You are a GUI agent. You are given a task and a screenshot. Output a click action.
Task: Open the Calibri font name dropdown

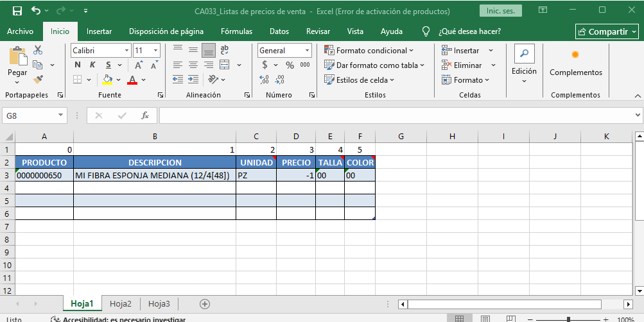coord(126,51)
